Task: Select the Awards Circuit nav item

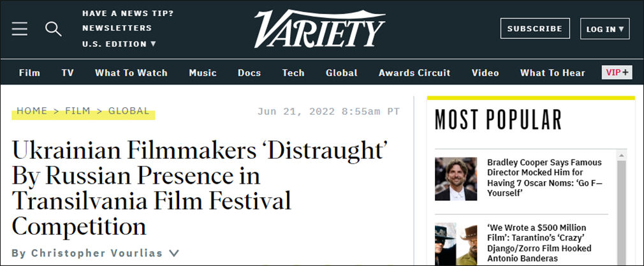Action: (x=414, y=73)
